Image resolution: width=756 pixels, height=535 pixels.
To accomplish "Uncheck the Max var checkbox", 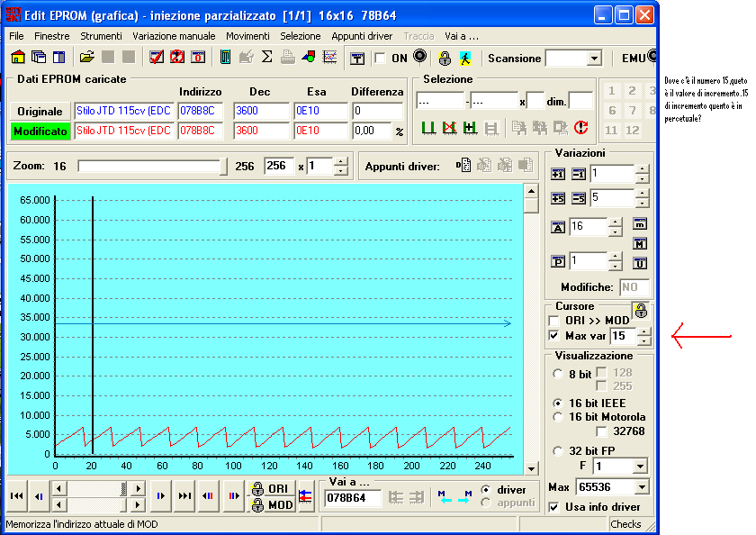I will tap(554, 336).
